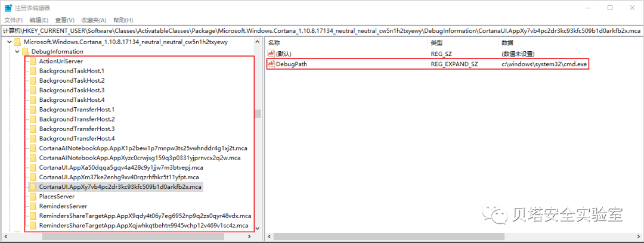Click the BackgroundTaskHost.1 folder icon
The width and height of the screenshot is (644, 243).
(33, 71)
